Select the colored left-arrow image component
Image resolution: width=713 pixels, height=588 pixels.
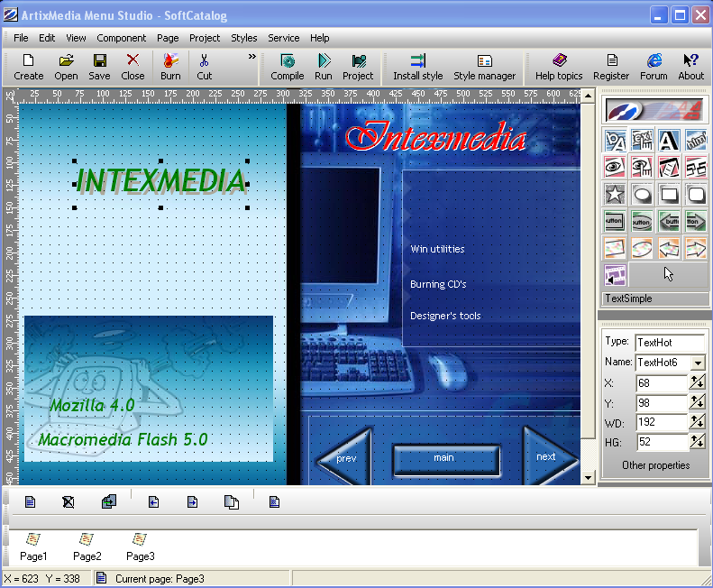point(669,249)
